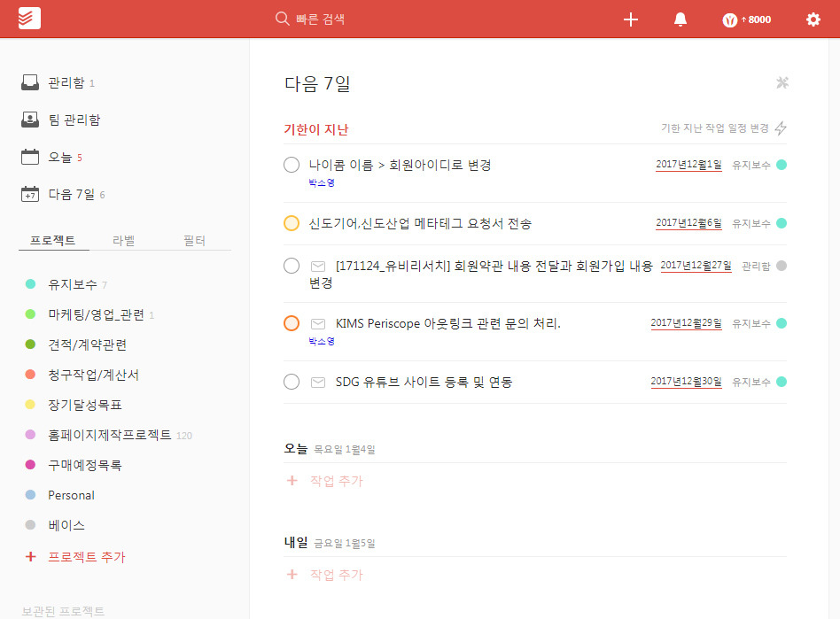Switch to 라벨 tab
The width and height of the screenshot is (840, 619).
point(124,240)
